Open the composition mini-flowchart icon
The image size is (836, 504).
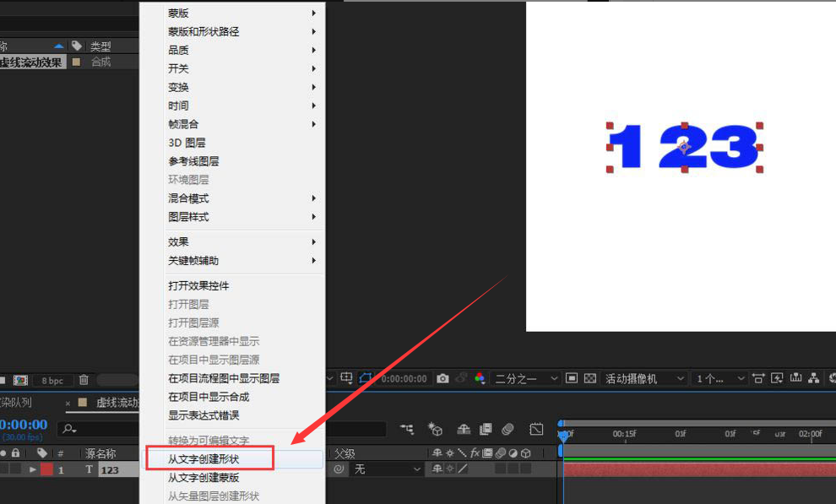tap(814, 379)
